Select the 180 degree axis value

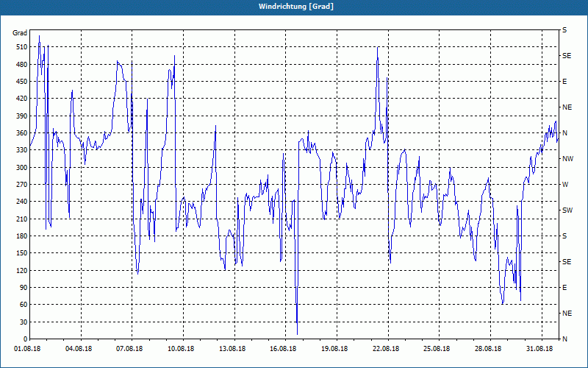coord(22,236)
